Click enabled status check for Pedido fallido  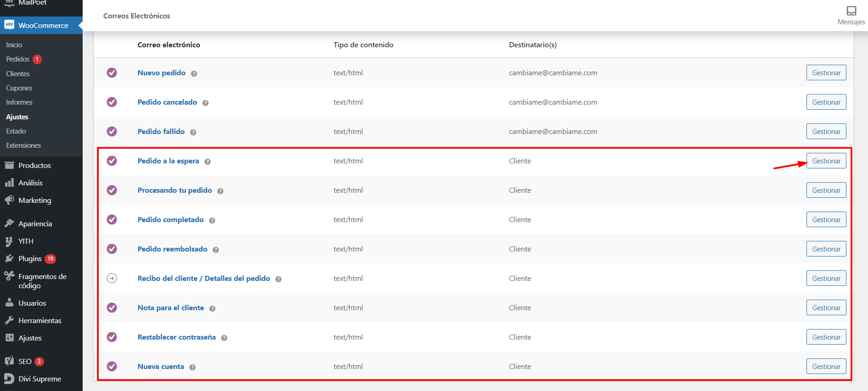coord(112,131)
